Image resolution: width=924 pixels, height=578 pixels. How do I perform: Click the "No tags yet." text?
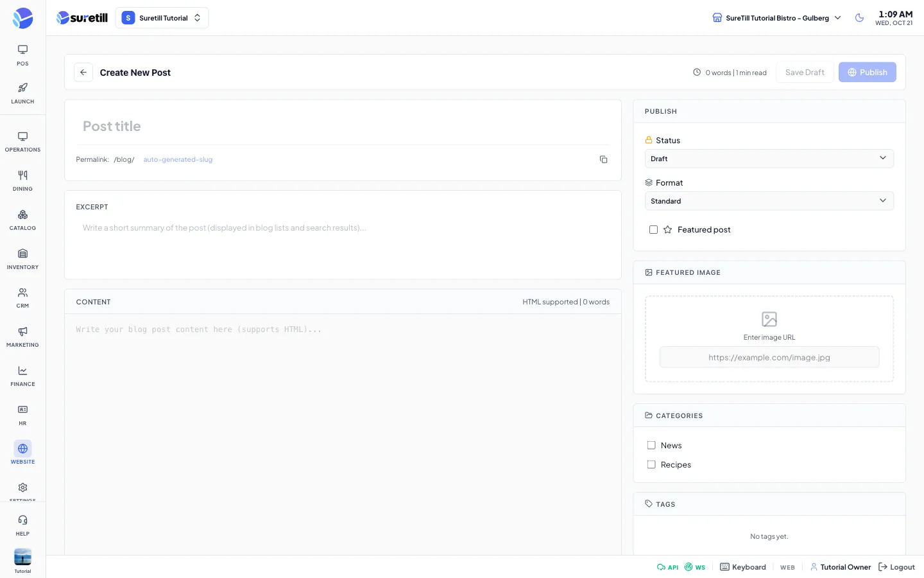point(769,537)
